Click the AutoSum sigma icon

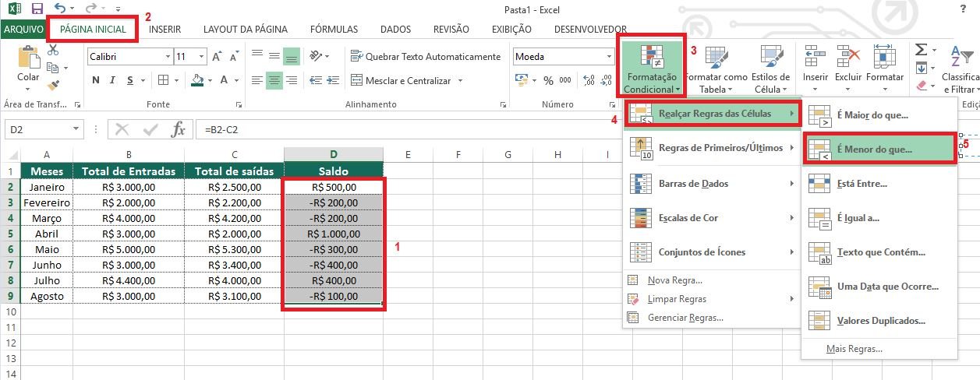(x=921, y=50)
